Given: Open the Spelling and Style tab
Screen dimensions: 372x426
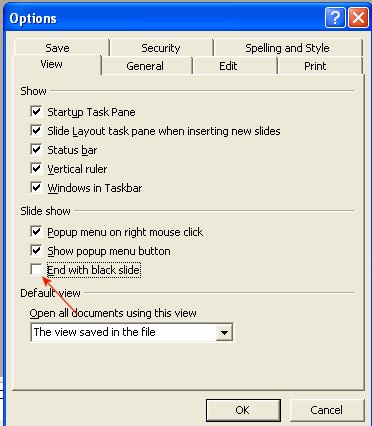Looking at the screenshot, I should (x=287, y=48).
